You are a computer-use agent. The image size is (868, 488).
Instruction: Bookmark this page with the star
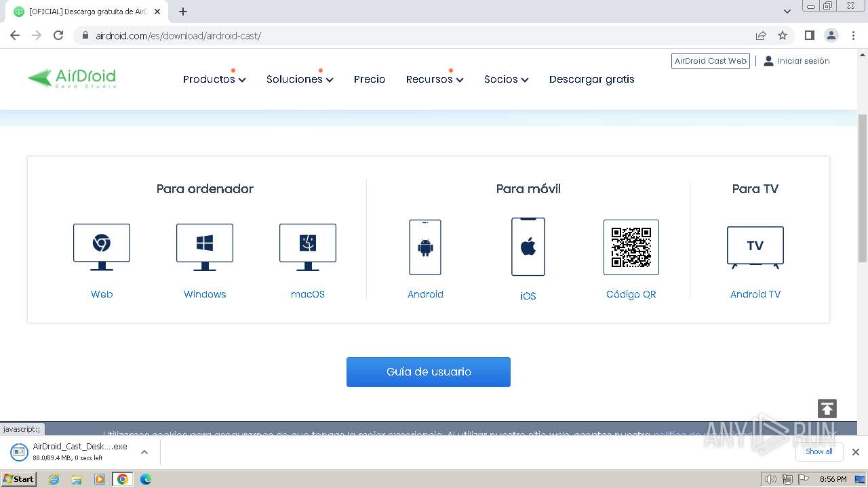click(x=783, y=35)
